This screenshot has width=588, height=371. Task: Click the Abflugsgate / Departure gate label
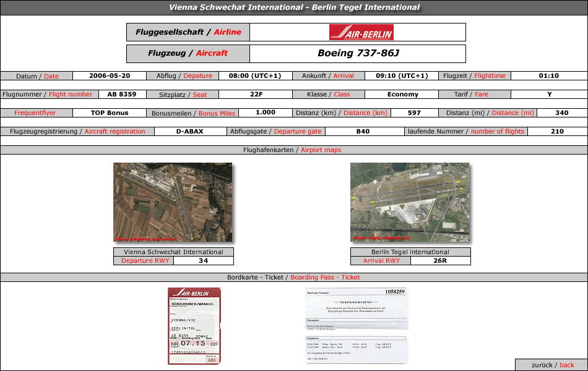276,132
